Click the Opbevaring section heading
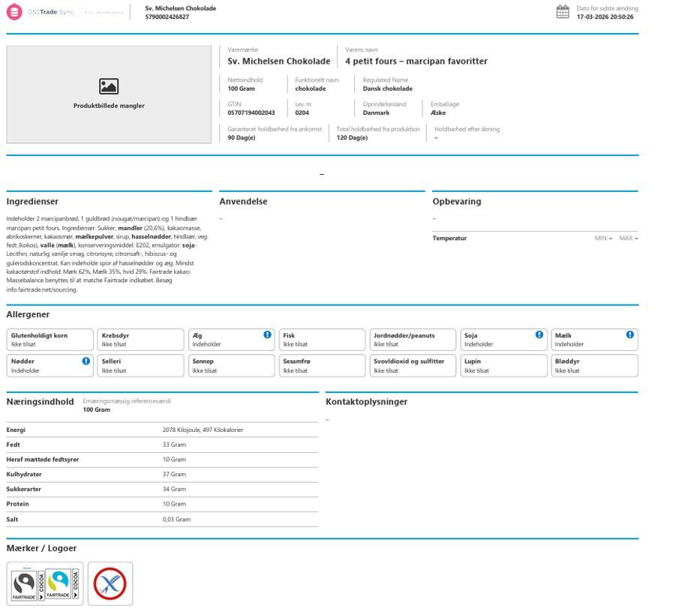Image resolution: width=700 pixels, height=609 pixels. (x=457, y=202)
